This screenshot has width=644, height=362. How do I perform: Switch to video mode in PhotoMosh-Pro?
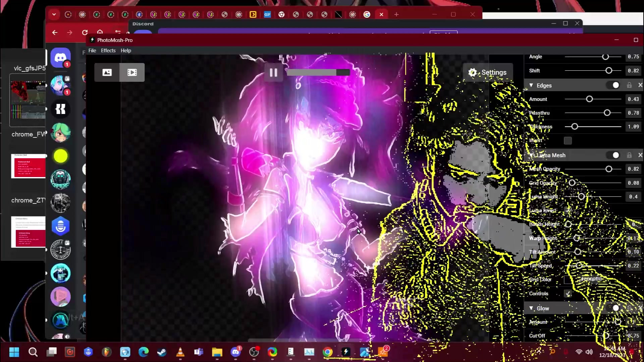tap(132, 72)
